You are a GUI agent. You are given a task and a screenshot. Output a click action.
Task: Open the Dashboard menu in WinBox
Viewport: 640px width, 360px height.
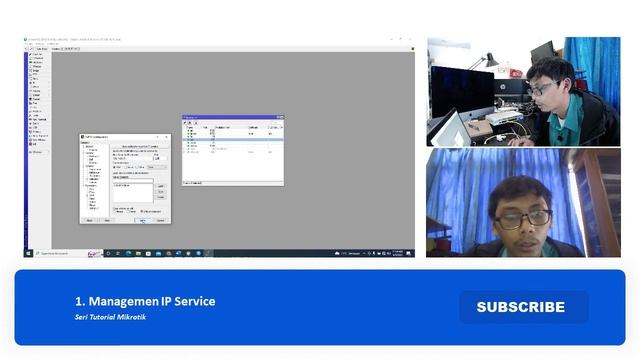(53, 44)
